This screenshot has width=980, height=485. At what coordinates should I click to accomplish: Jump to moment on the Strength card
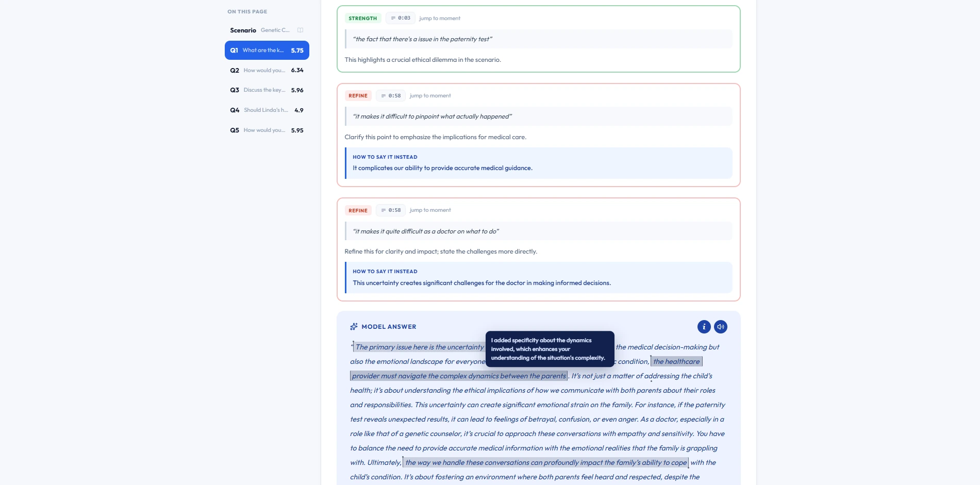coord(440,18)
